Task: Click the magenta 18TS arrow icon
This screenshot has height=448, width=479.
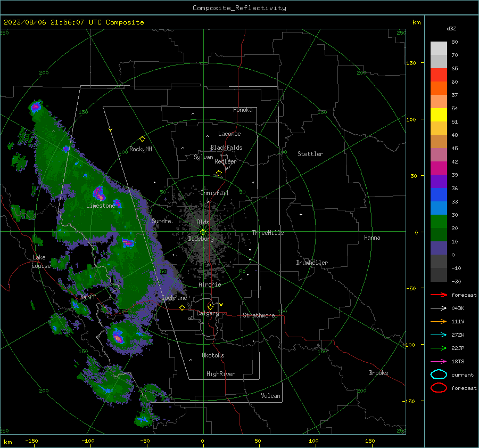Action: pyautogui.click(x=439, y=362)
